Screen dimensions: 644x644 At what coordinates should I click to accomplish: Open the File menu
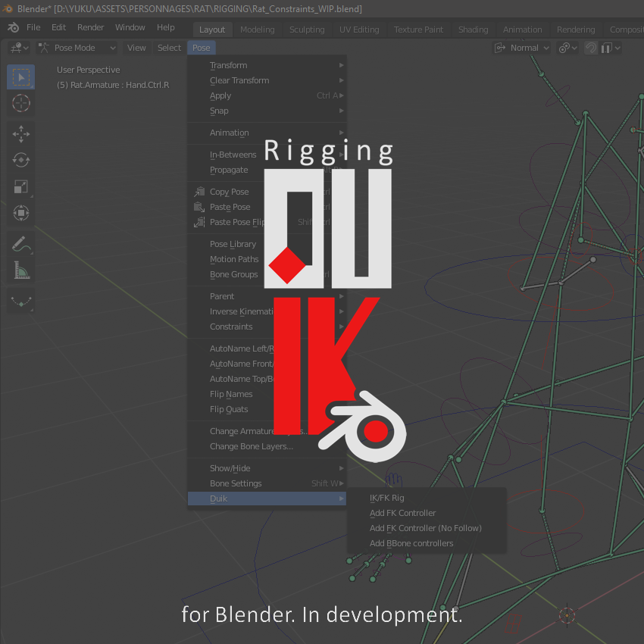click(33, 27)
